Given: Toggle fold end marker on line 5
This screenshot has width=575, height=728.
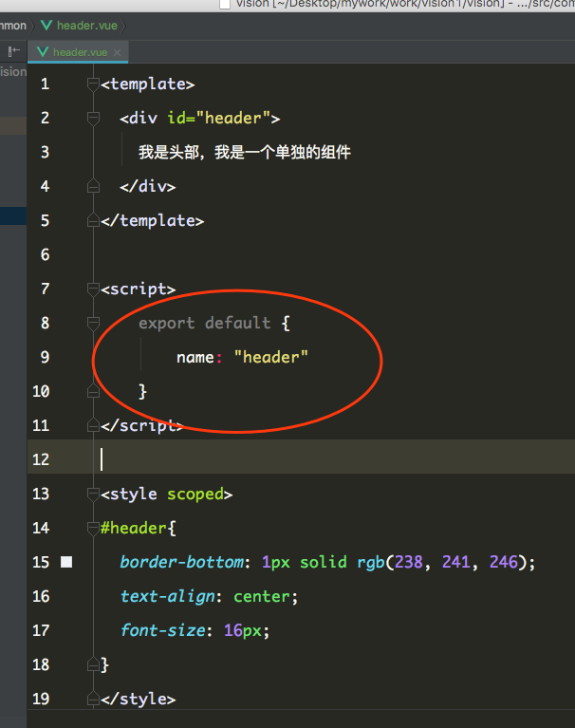Looking at the screenshot, I should [93, 221].
